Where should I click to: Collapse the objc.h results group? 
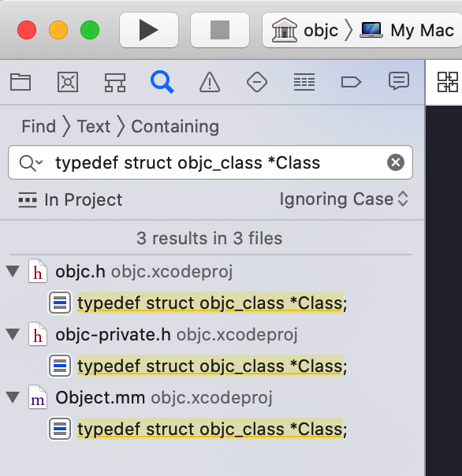click(x=13, y=271)
